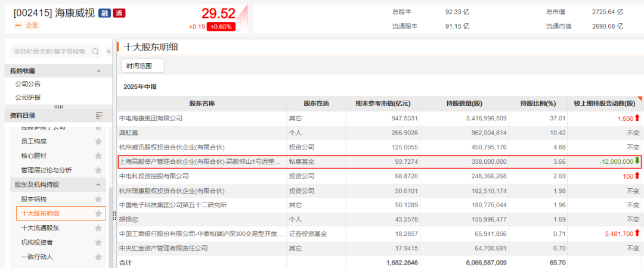This screenshot has width=644, height=268.
Task: Click the red up arrow next to 5,481,700
Action: coord(637,233)
